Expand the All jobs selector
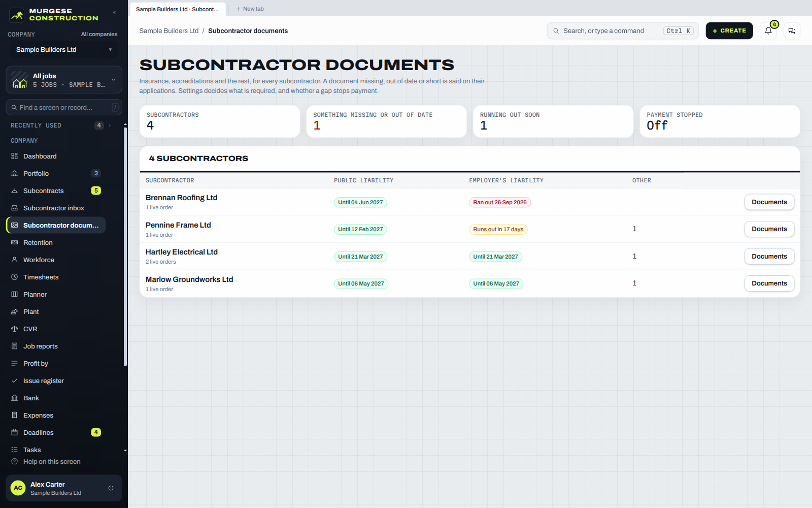Screen dimensions: 812x508 point(64,80)
